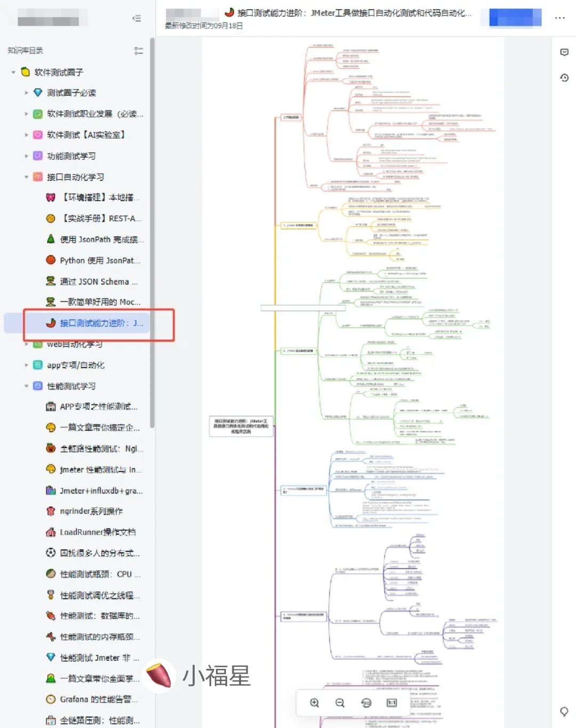
Task: Expand the web自动化学习 section
Action: click(x=26, y=344)
